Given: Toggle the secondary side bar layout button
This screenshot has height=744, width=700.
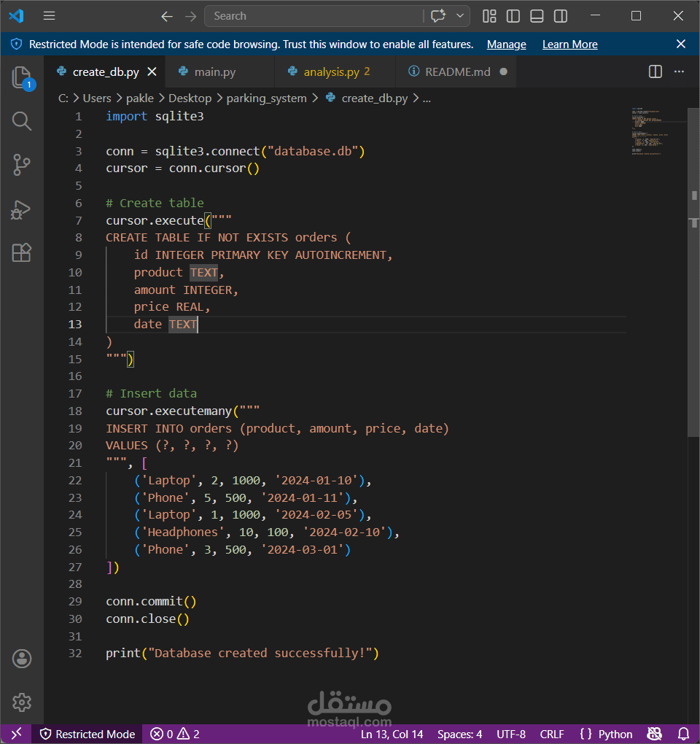Looking at the screenshot, I should [x=561, y=16].
